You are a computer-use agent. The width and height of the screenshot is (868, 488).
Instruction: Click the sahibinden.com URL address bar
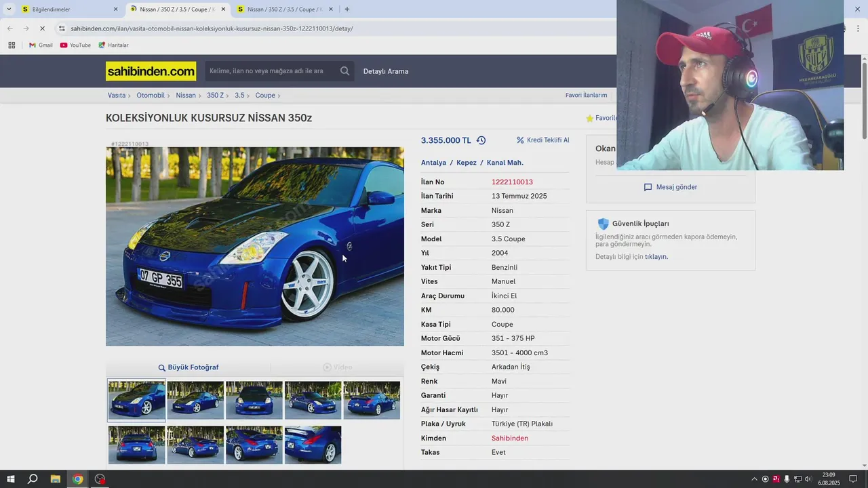click(x=212, y=28)
